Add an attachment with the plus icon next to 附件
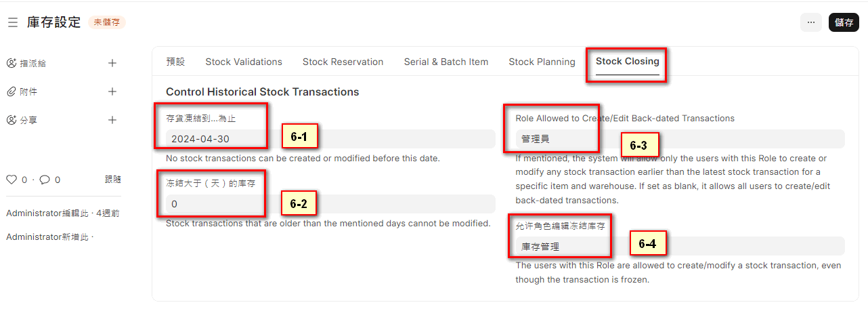The image size is (868, 309). [112, 91]
